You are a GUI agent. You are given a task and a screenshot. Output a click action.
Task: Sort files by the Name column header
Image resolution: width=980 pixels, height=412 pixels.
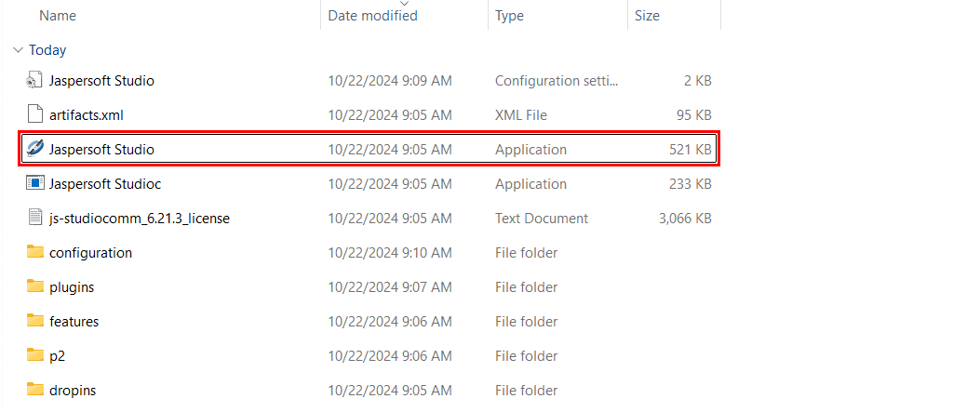[x=58, y=16]
